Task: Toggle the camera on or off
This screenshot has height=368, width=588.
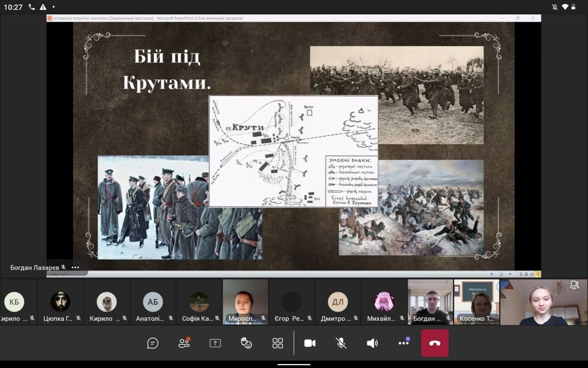Action: (310, 343)
